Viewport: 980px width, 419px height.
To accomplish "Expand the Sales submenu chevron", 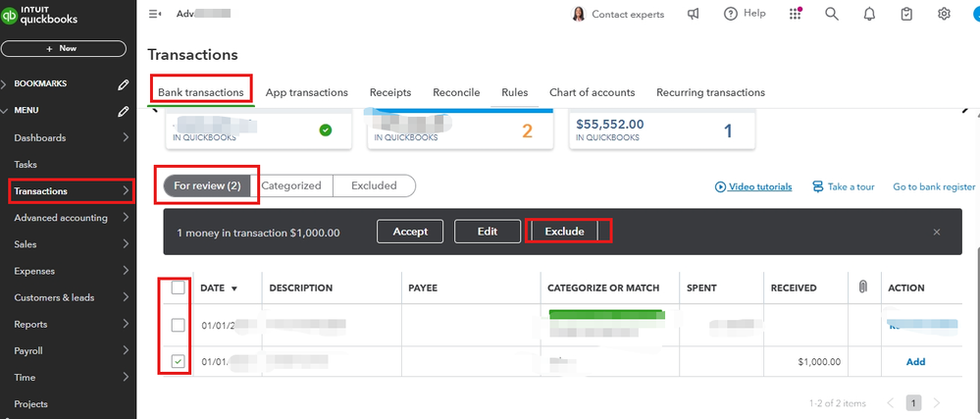I will (x=126, y=244).
